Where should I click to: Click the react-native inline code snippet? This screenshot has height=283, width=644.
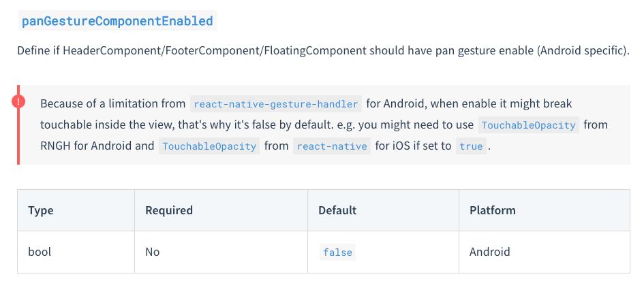(332, 146)
